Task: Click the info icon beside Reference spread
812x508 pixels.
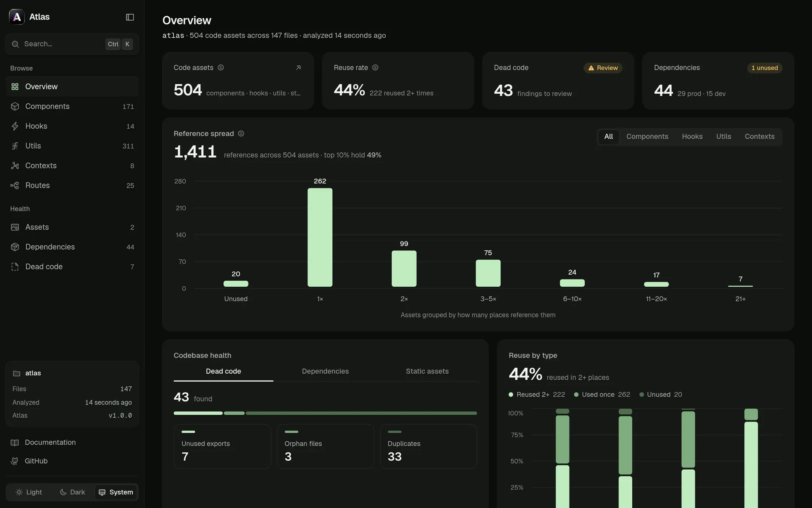Action: 241,134
